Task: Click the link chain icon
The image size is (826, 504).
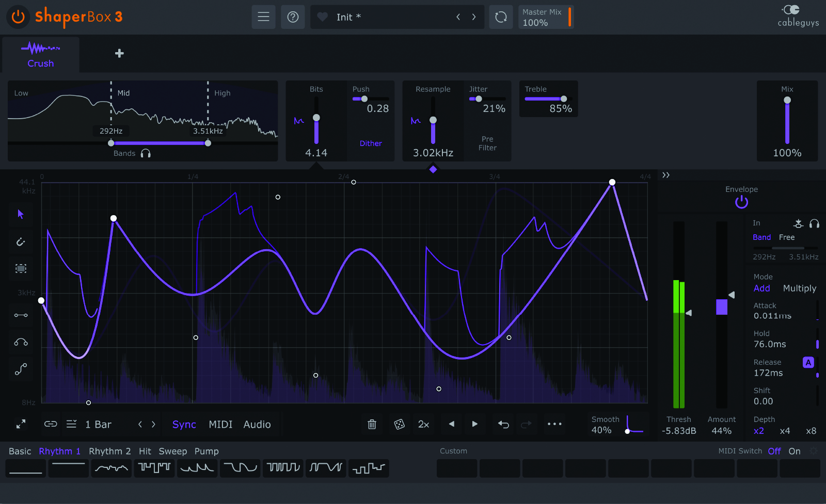Action: 51,424
